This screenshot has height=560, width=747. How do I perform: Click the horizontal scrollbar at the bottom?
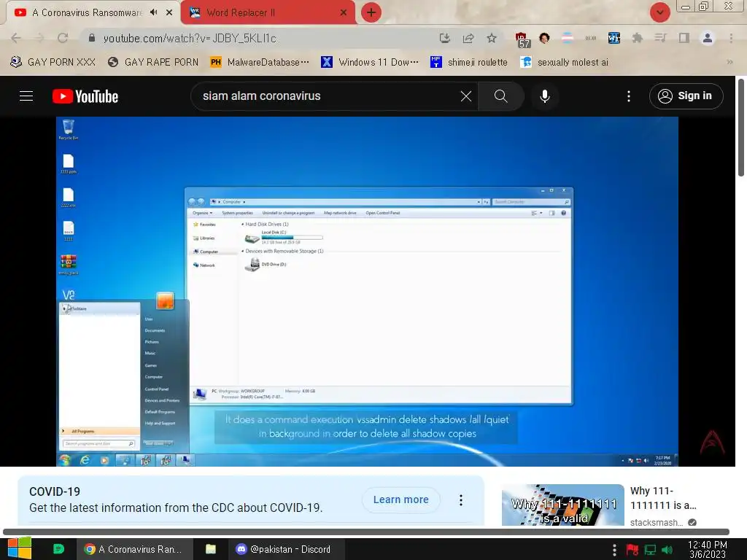pos(366,532)
